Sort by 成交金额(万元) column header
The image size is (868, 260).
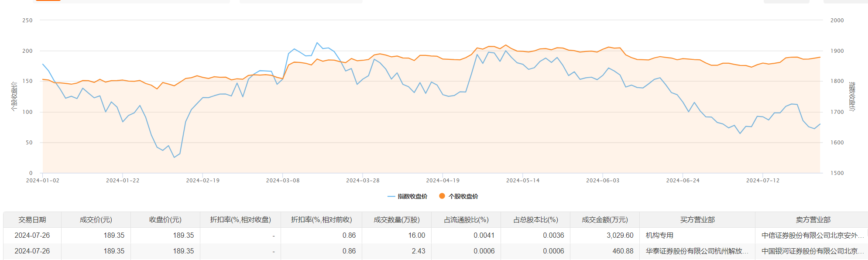point(605,220)
